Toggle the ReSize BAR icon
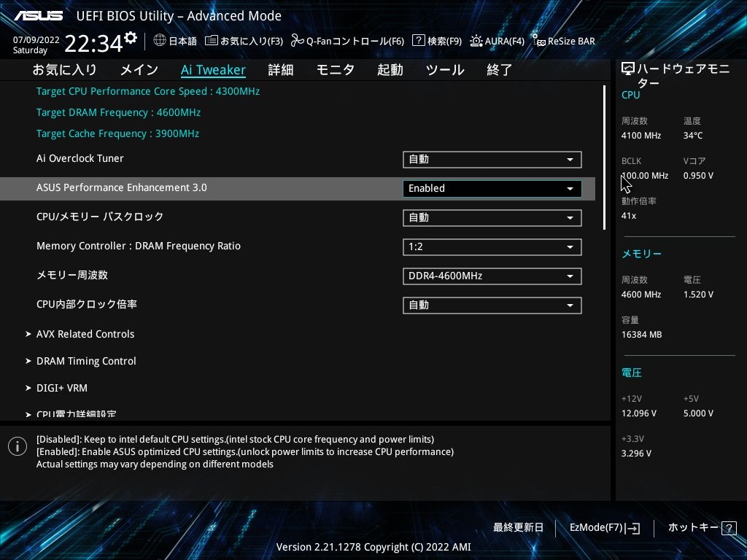 tap(539, 41)
